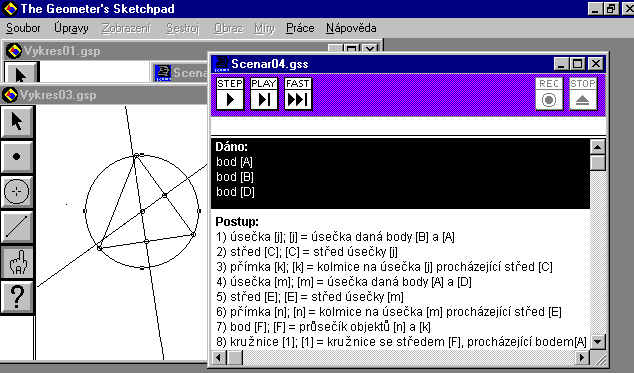Open the Práce menu
The image size is (634, 373).
pyautogui.click(x=300, y=28)
